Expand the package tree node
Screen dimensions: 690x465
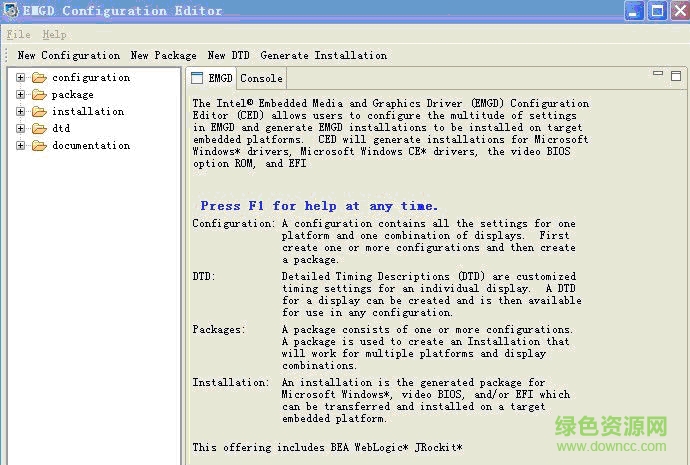point(20,95)
